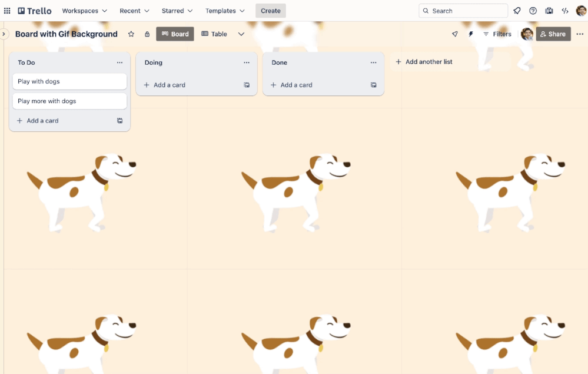Open the app switcher grid icon
Image resolution: width=588 pixels, height=374 pixels.
coord(6,11)
